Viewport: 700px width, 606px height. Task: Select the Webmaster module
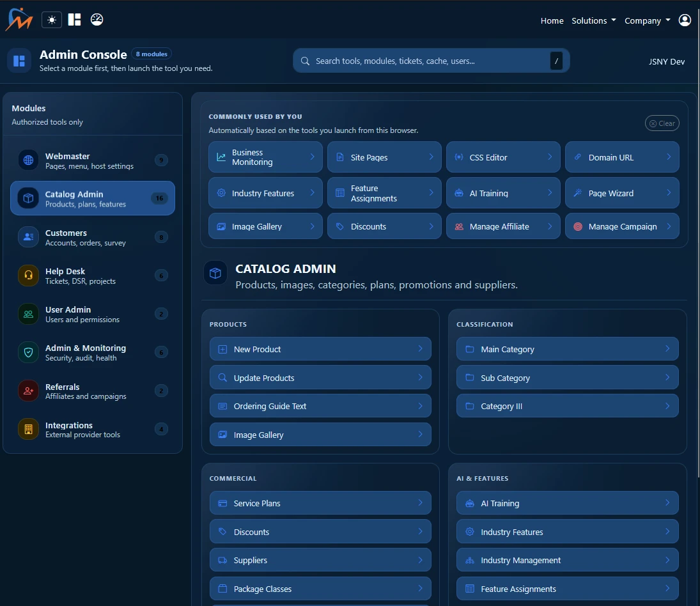pos(93,160)
